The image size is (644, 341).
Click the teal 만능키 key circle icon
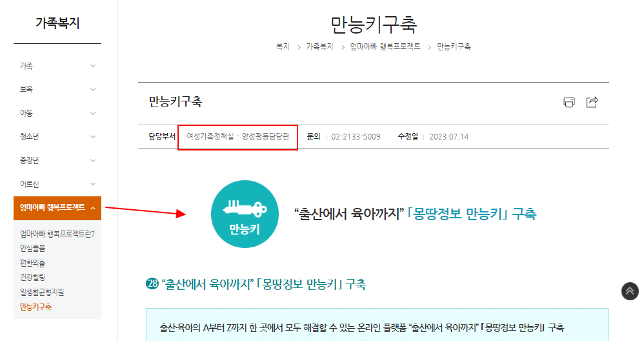(x=245, y=214)
